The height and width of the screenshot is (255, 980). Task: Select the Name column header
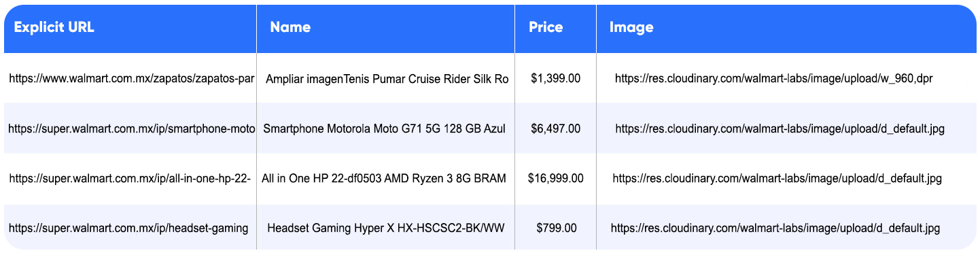pyautogui.click(x=290, y=28)
